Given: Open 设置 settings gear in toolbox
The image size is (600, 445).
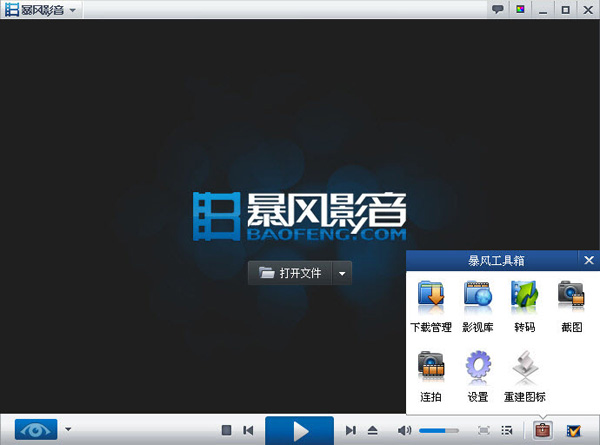Looking at the screenshot, I should [x=478, y=376].
